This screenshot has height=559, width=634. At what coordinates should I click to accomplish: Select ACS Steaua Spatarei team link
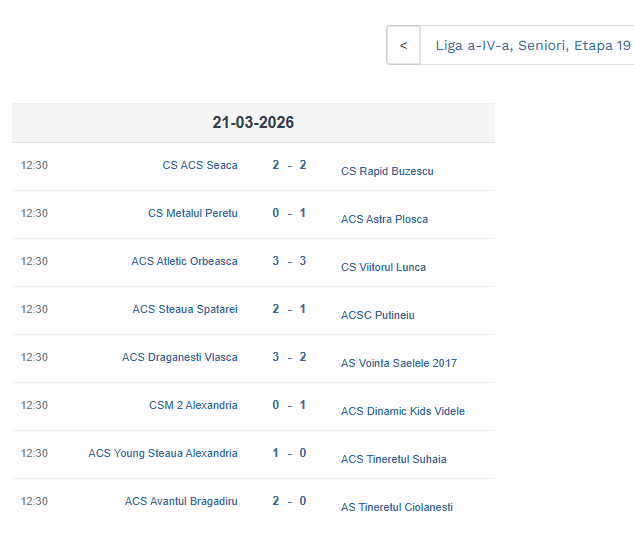[185, 309]
